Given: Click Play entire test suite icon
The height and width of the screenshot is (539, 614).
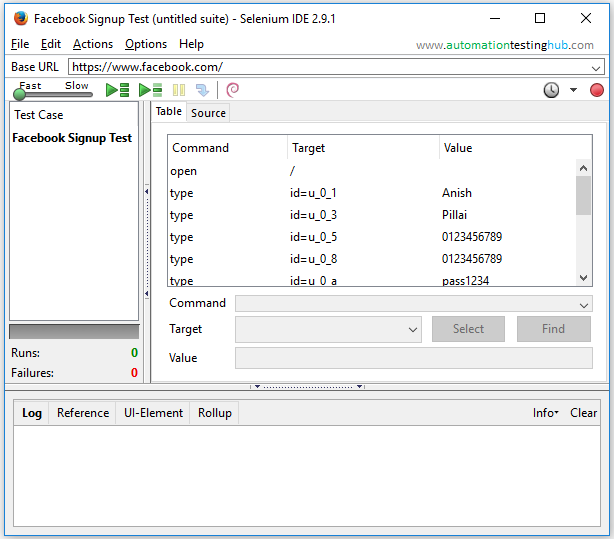Looking at the screenshot, I should click(x=118, y=90).
